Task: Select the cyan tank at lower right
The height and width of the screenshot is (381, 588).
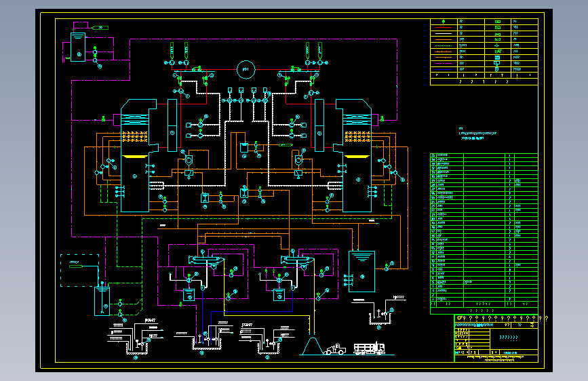Action: [x=362, y=271]
